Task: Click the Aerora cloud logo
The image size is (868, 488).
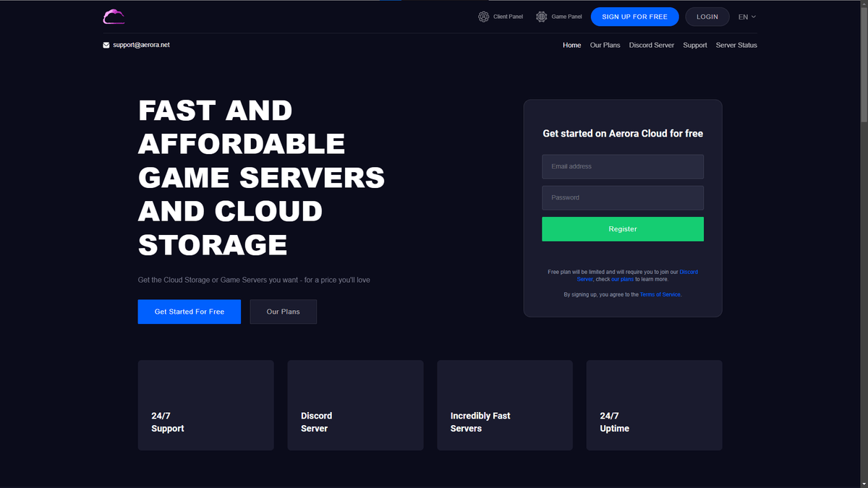Action: (x=114, y=16)
